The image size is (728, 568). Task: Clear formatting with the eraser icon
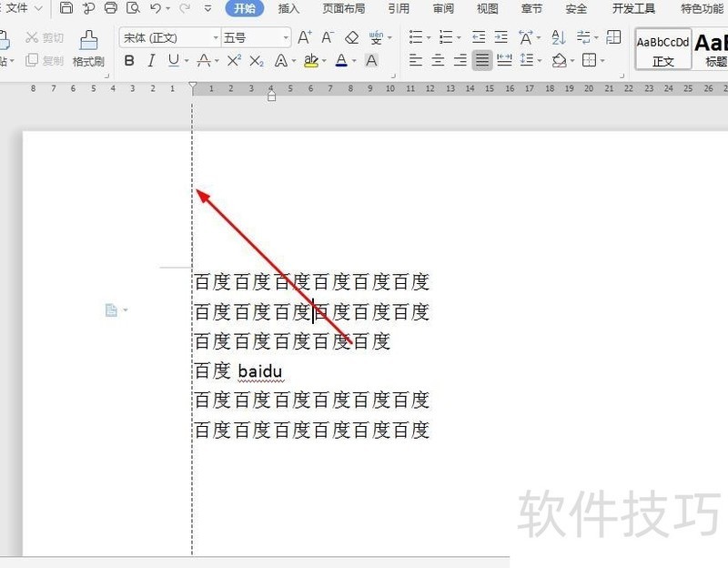[x=351, y=37]
